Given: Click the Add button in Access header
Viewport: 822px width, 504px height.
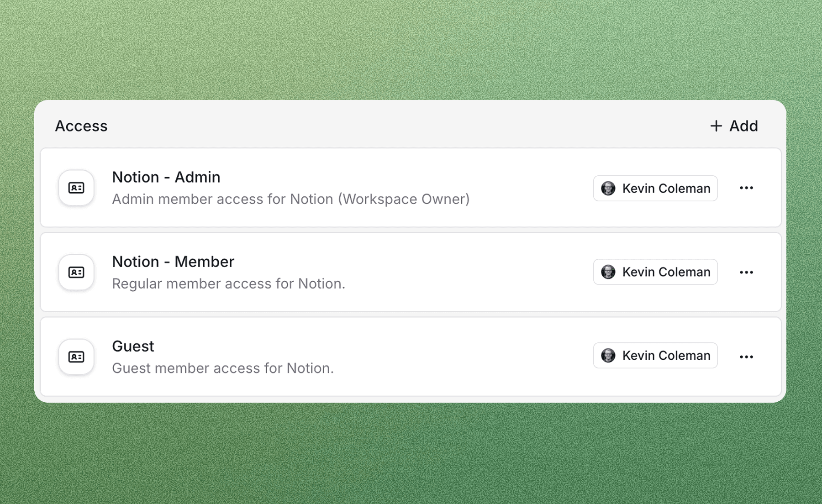Looking at the screenshot, I should pos(734,126).
